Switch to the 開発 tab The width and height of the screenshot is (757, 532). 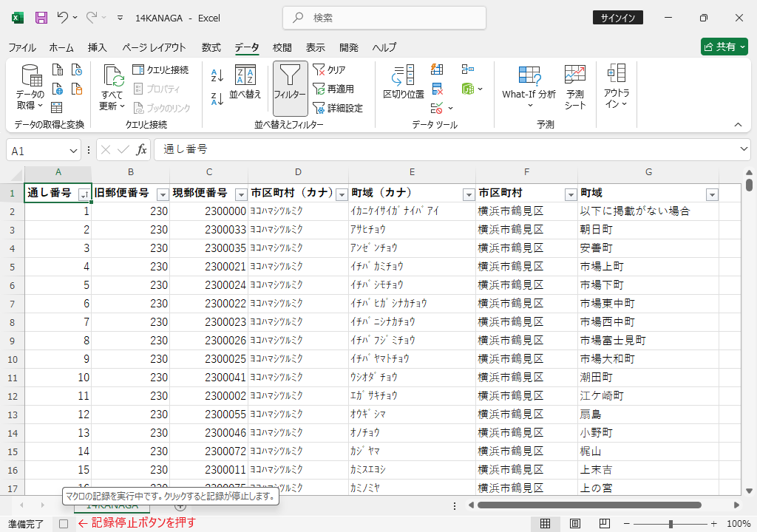pos(349,47)
